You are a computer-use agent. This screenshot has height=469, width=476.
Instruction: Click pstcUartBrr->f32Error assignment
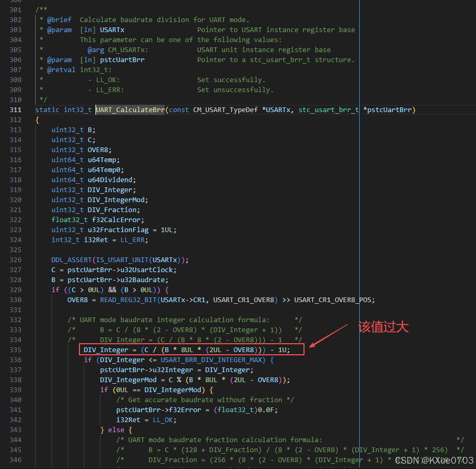(158, 410)
